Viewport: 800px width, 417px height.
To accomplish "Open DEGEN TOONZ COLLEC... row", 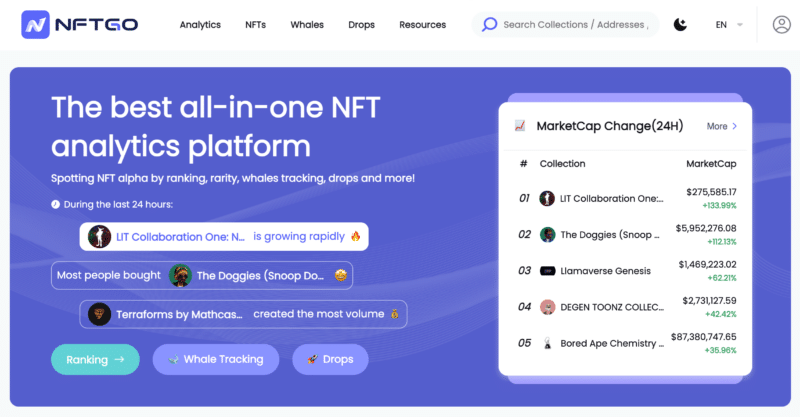I will click(x=627, y=307).
